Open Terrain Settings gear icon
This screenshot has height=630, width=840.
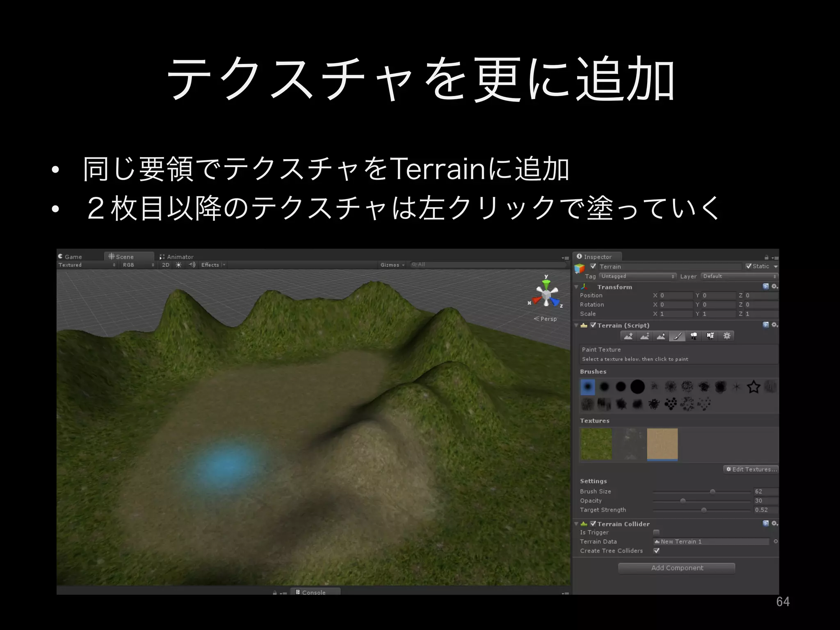click(727, 336)
